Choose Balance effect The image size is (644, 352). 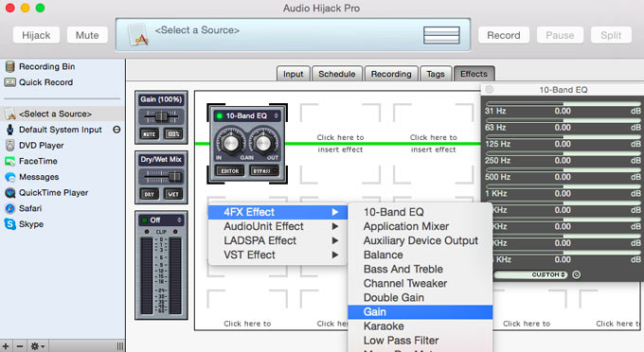420,255
